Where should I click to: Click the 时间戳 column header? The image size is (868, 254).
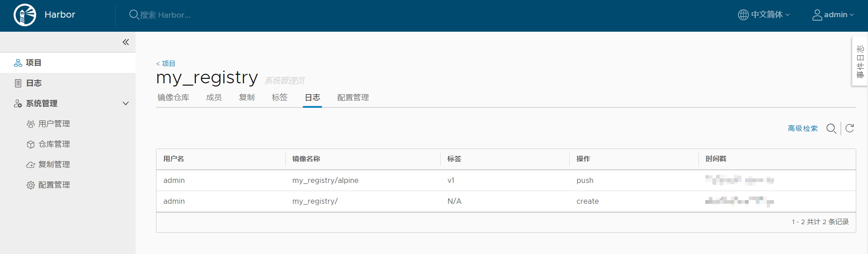tap(716, 159)
